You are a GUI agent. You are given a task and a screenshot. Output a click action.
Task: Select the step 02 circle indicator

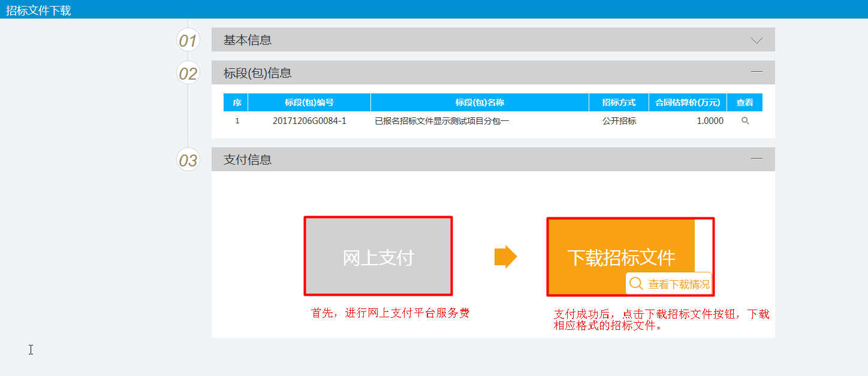188,72
